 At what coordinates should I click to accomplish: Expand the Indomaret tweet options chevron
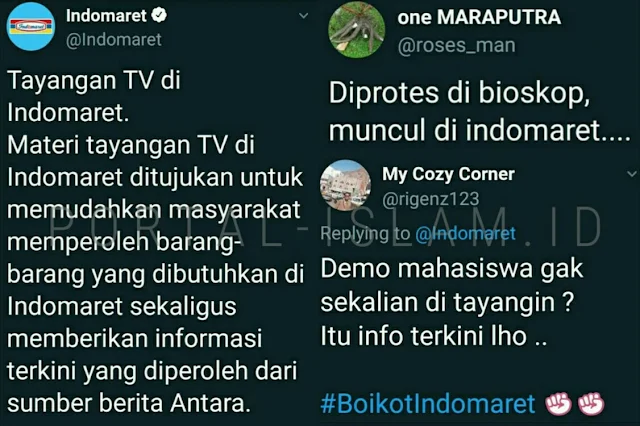pyautogui.click(x=303, y=16)
